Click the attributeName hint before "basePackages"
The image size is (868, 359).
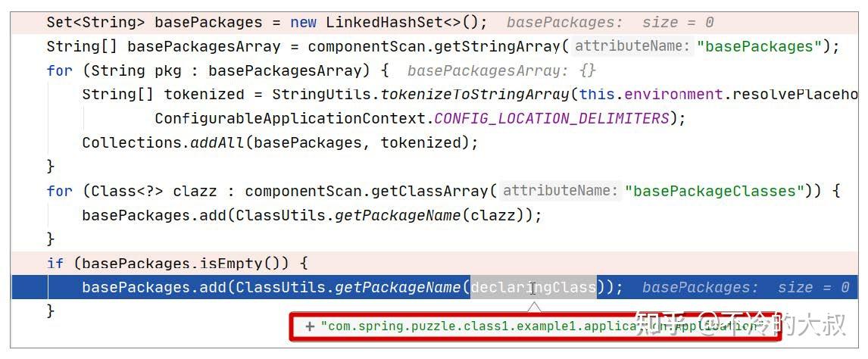[632, 46]
